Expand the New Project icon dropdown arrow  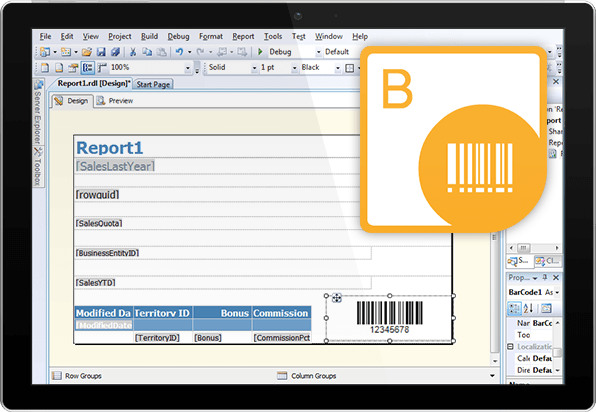pyautogui.click(x=55, y=52)
